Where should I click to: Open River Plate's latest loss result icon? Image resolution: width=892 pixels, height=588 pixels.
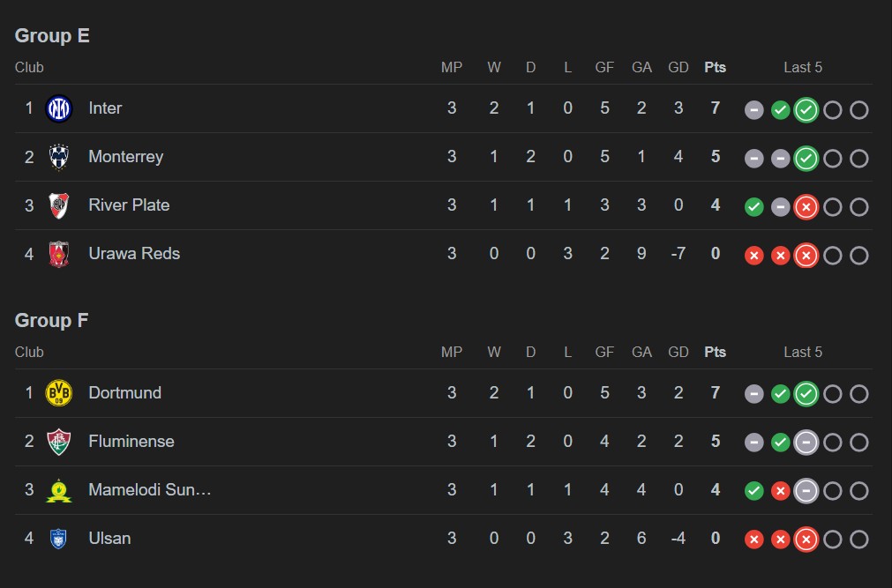[806, 207]
